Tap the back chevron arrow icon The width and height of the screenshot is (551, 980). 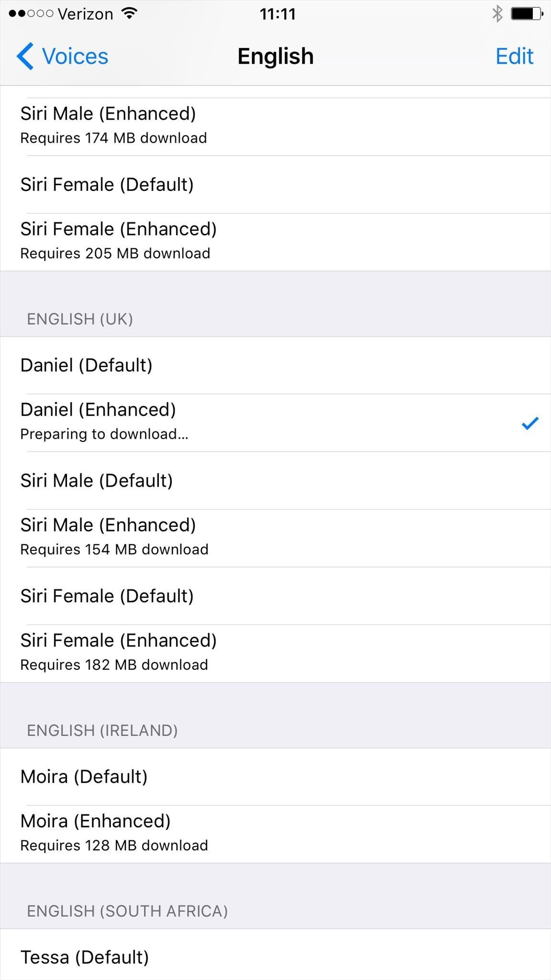[x=25, y=56]
